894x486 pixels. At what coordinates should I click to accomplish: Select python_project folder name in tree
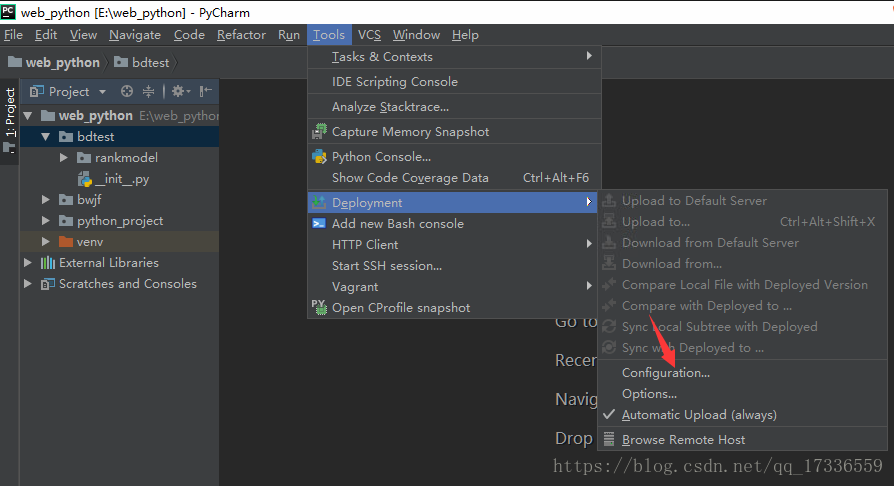[120, 221]
